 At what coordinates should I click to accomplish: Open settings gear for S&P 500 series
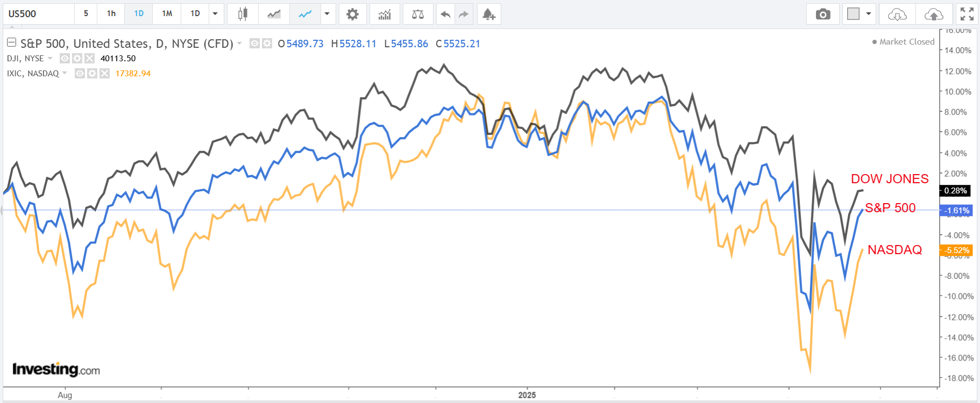267,44
